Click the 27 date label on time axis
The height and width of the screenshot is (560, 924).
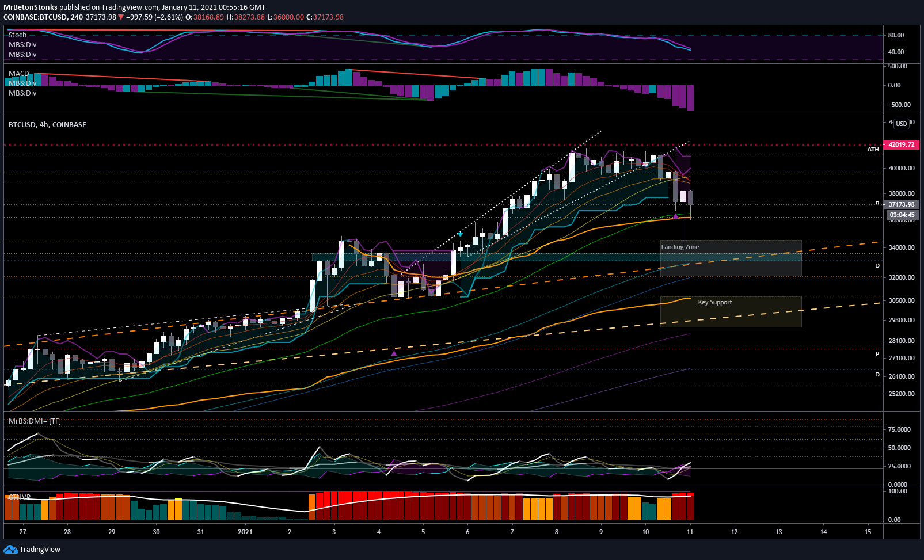23,532
